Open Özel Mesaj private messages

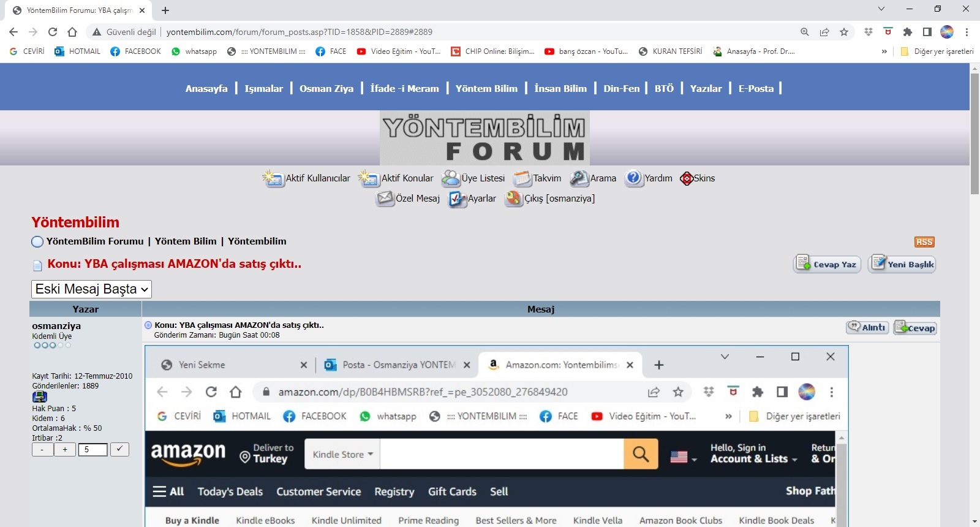[407, 199]
